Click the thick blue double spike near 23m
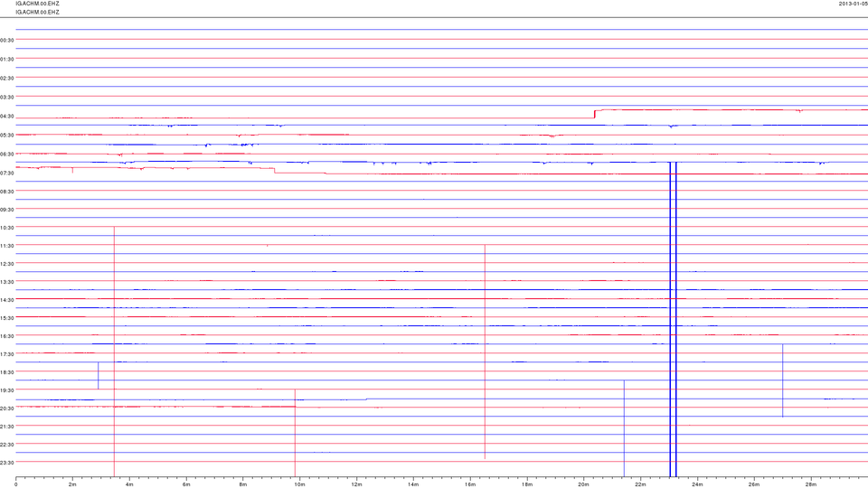The width and height of the screenshot is (868, 488). coord(673,319)
